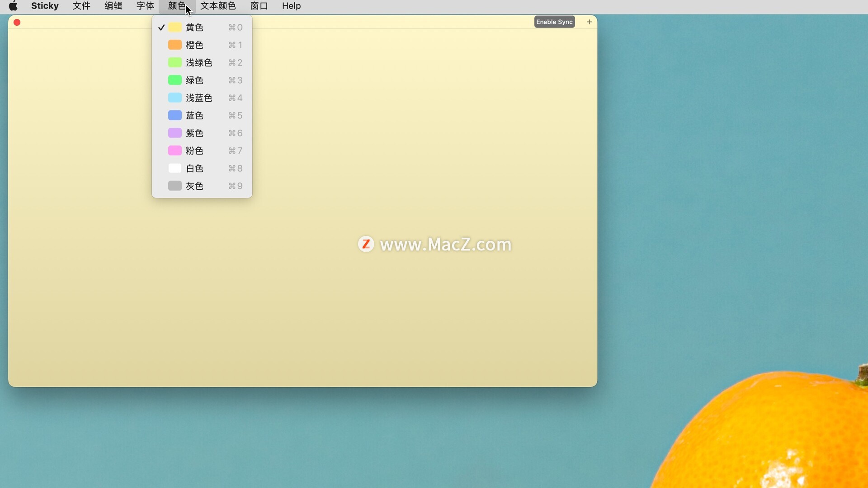Close the open 颜色 menu

pos(177,6)
